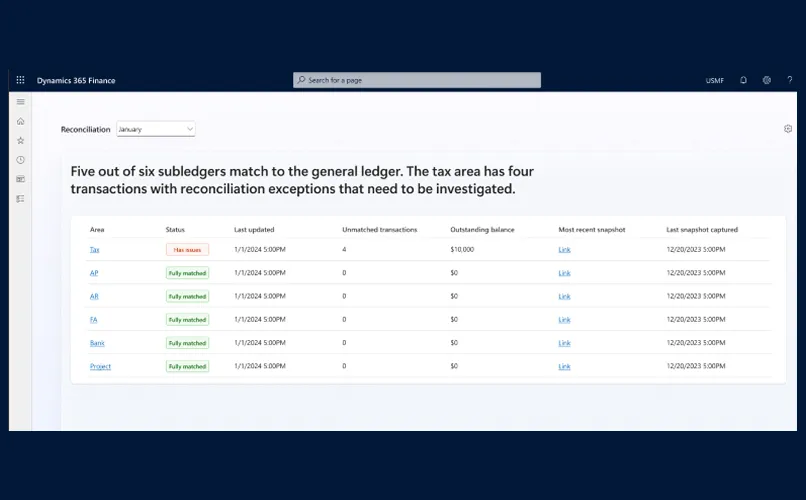This screenshot has width=806, height=500.
Task: Open the AP area link
Action: click(x=94, y=273)
